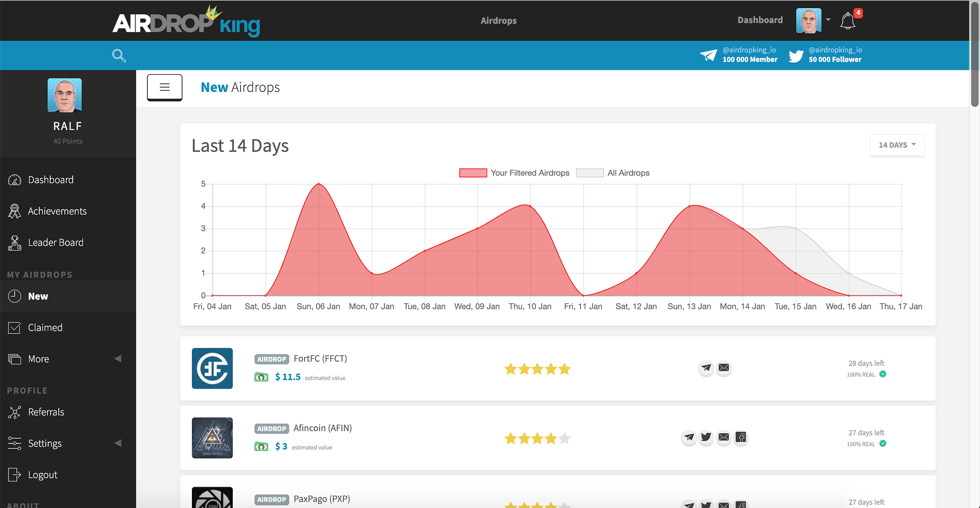Click the Twitter bird icon in header

pyautogui.click(x=796, y=56)
